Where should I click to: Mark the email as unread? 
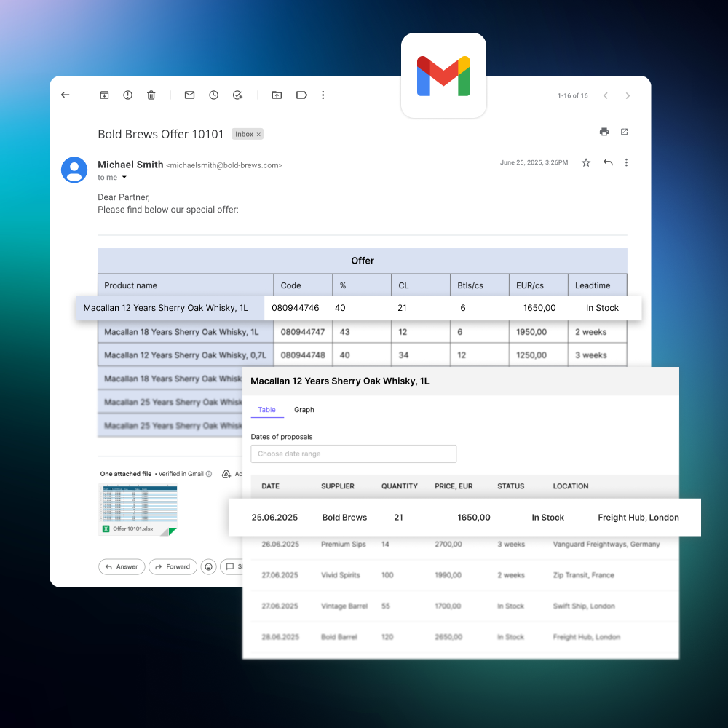click(189, 95)
